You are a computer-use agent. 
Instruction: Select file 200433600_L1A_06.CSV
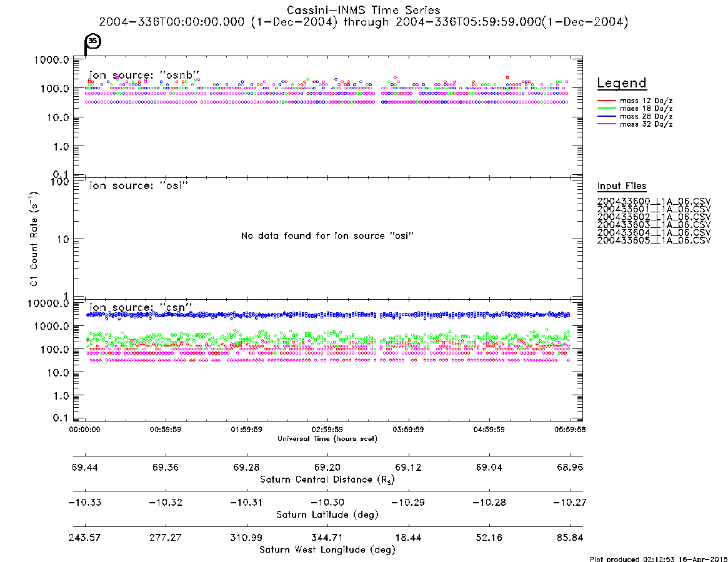coord(654,202)
